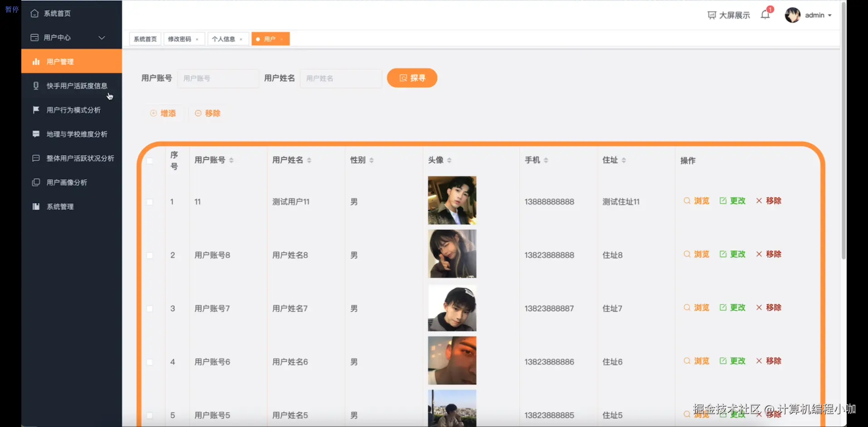Click the 用户中心 card icon
868x427 pixels.
tap(34, 38)
